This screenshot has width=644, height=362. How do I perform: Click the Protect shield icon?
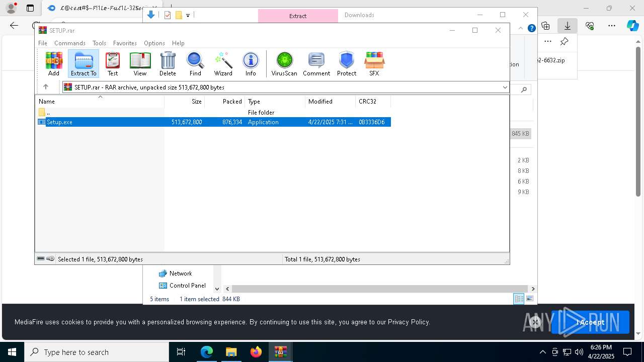click(347, 64)
